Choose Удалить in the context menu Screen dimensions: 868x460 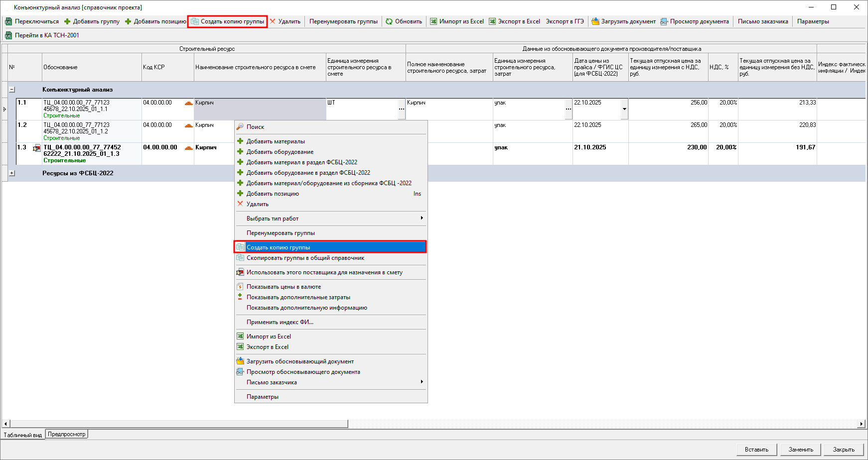click(331, 204)
